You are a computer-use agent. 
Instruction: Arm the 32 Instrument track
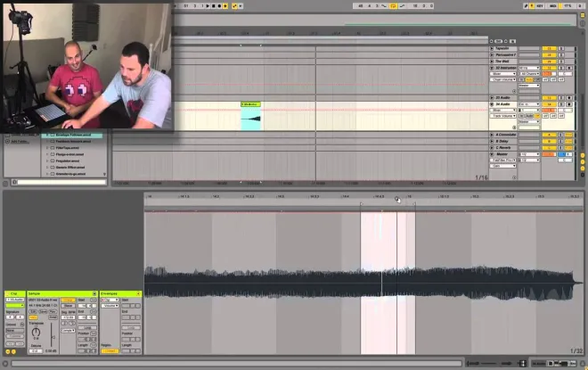[x=569, y=68]
